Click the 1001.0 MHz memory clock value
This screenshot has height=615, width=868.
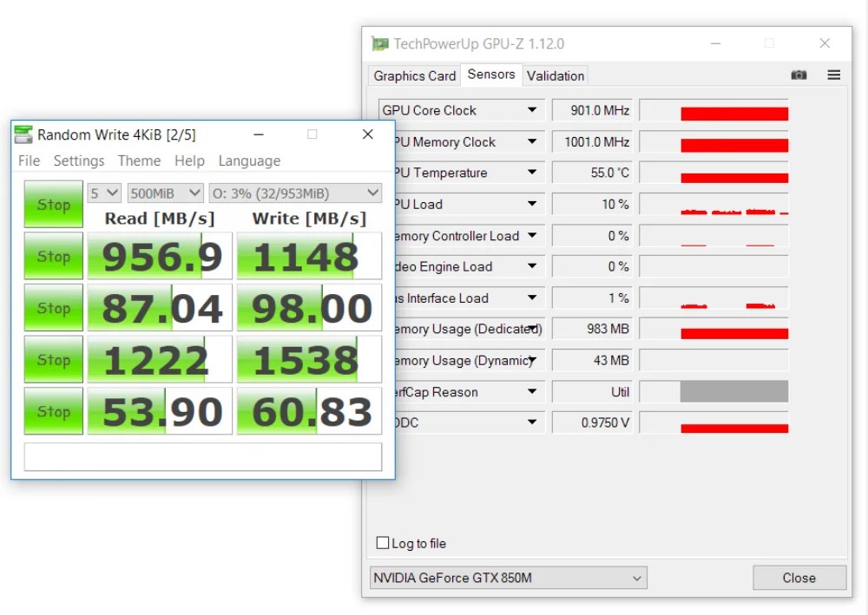tap(592, 141)
